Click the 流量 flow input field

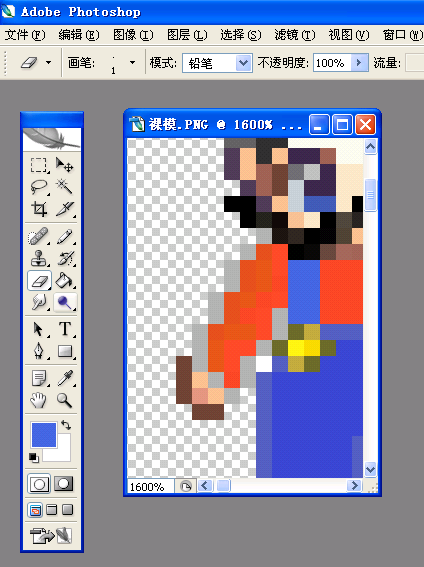[415, 63]
